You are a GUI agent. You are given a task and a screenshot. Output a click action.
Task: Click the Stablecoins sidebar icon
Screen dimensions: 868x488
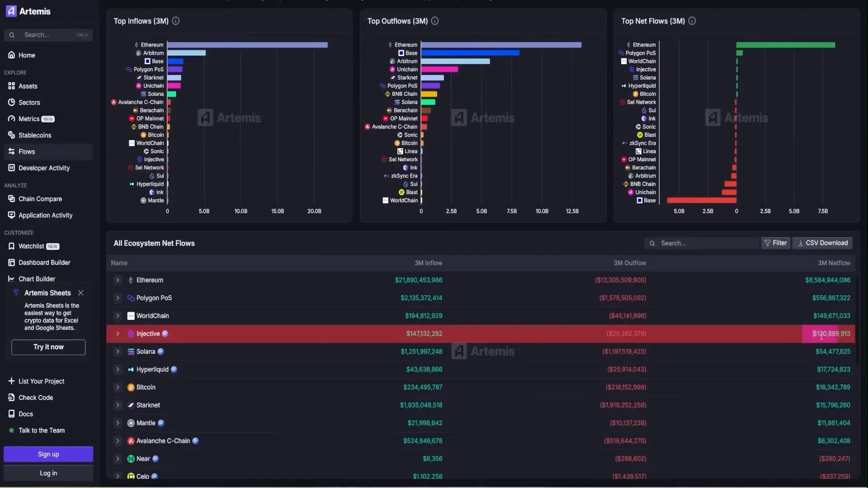(x=11, y=135)
